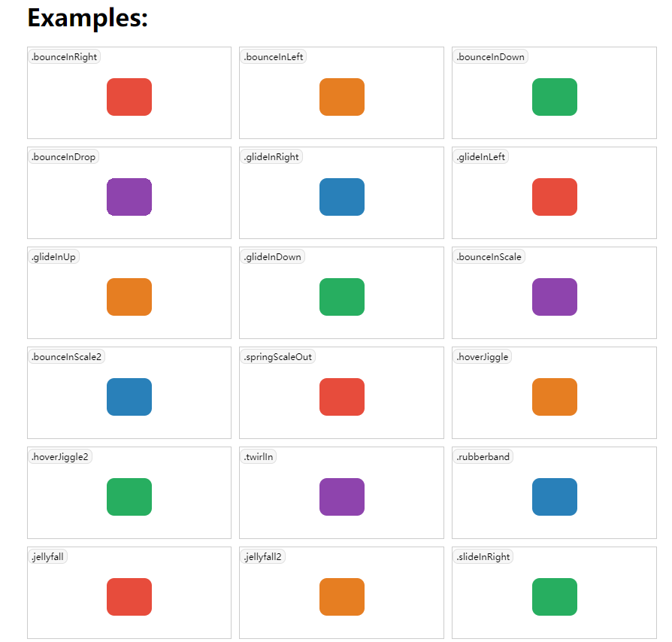Click the .hoverJiggle label tag

483,356
